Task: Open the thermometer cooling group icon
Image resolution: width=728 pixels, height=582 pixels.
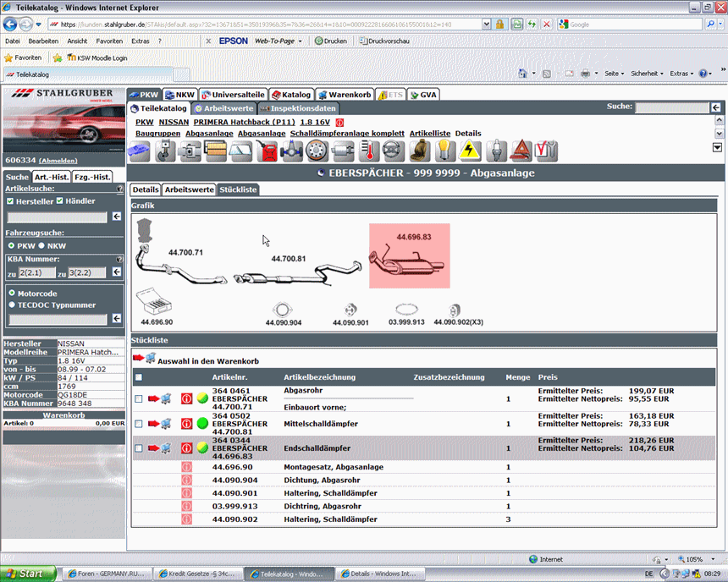Action: (368, 151)
